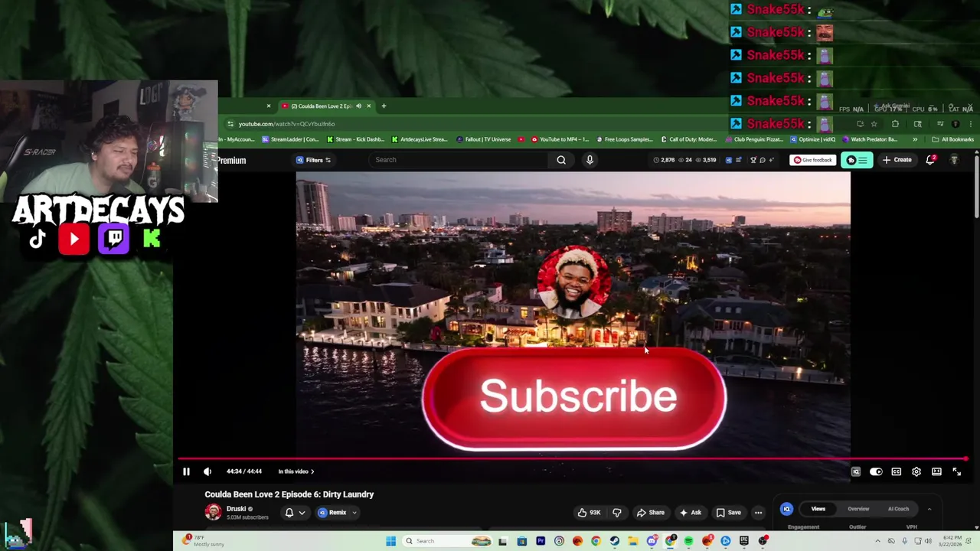Screen dimensions: 980x551
Task: Open the Druski channel avatar below the video
Action: click(213, 512)
